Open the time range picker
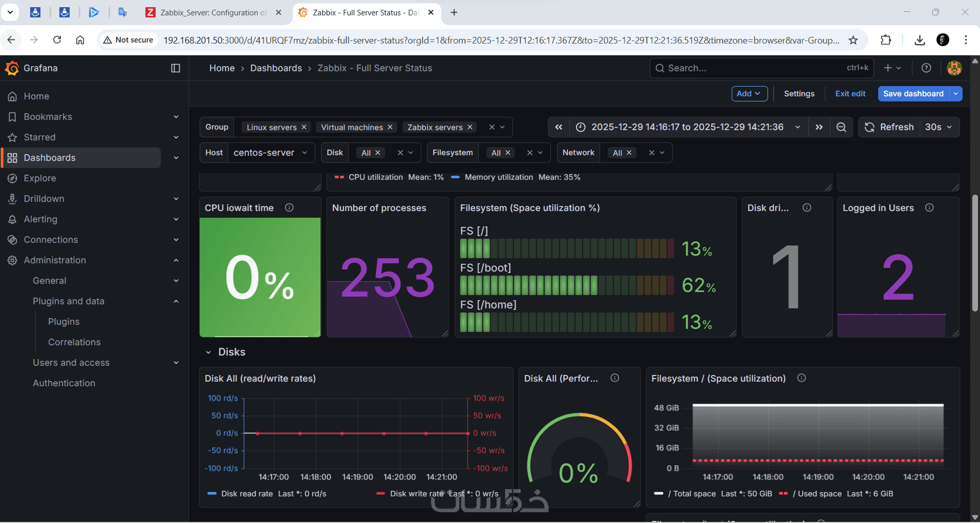This screenshot has height=523, width=980. (x=689, y=127)
